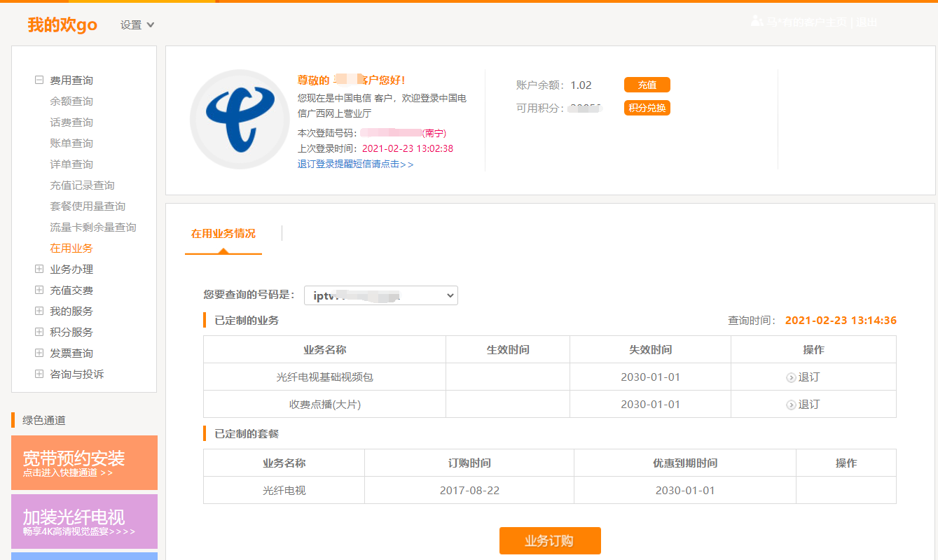This screenshot has height=560, width=938.
Task: Click the 宽带预约安装 promotional banner
Action: 84,463
